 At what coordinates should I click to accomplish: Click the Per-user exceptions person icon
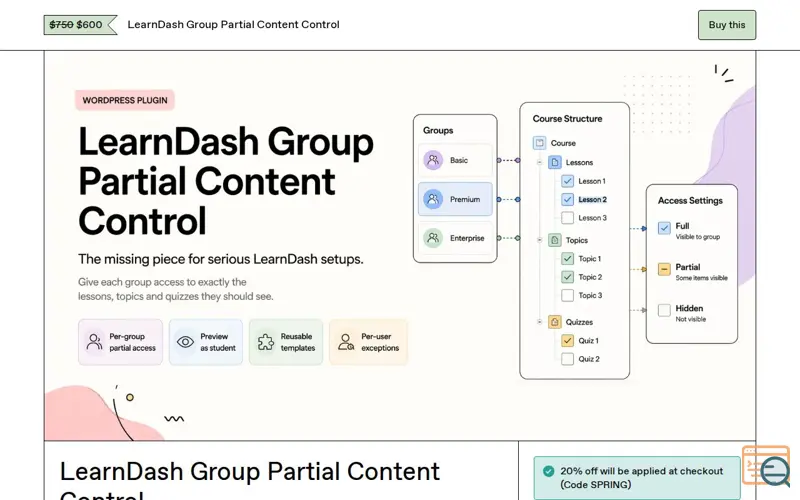(x=346, y=342)
